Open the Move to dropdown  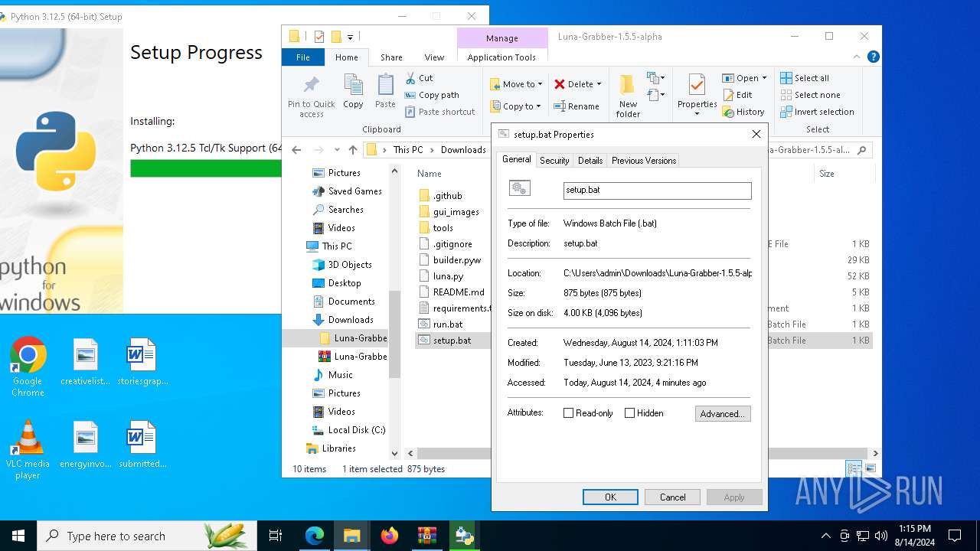[x=515, y=84]
